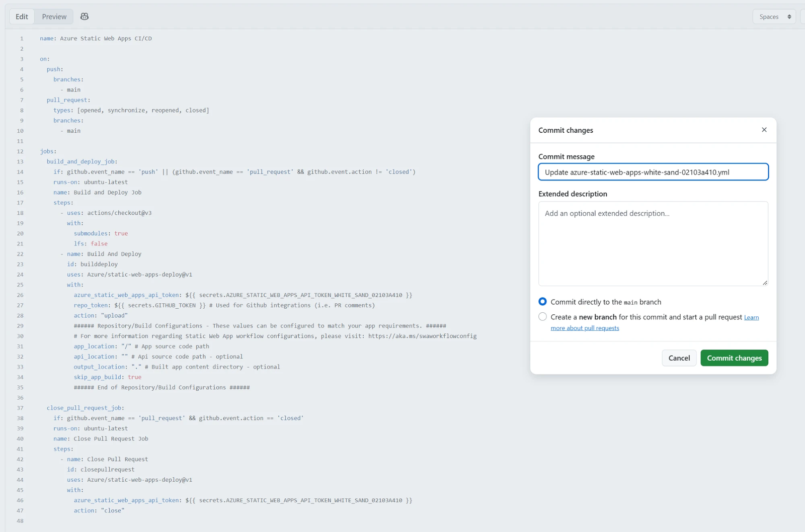
Task: Click the 'pull_request:' line
Action: (68, 100)
